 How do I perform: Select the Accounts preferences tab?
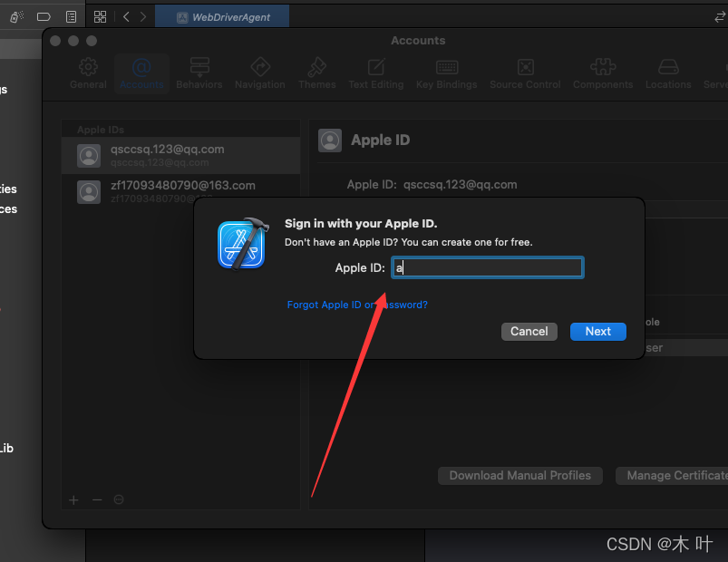coord(141,73)
